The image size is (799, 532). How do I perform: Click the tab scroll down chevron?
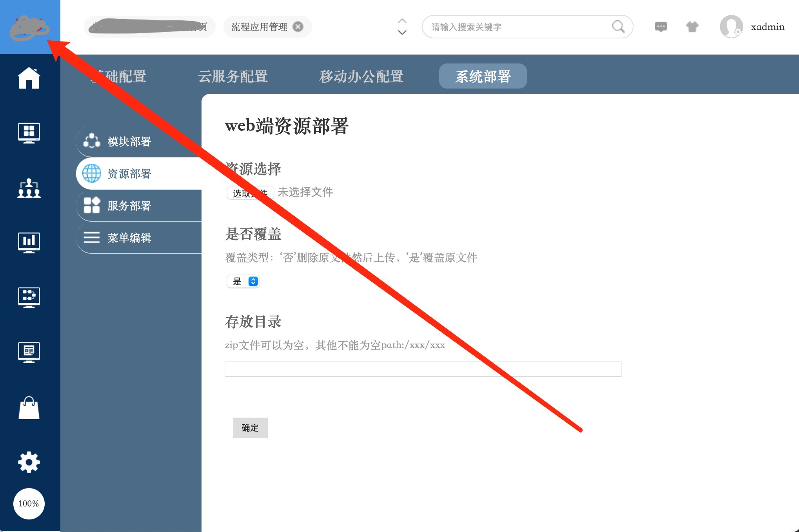(402, 33)
